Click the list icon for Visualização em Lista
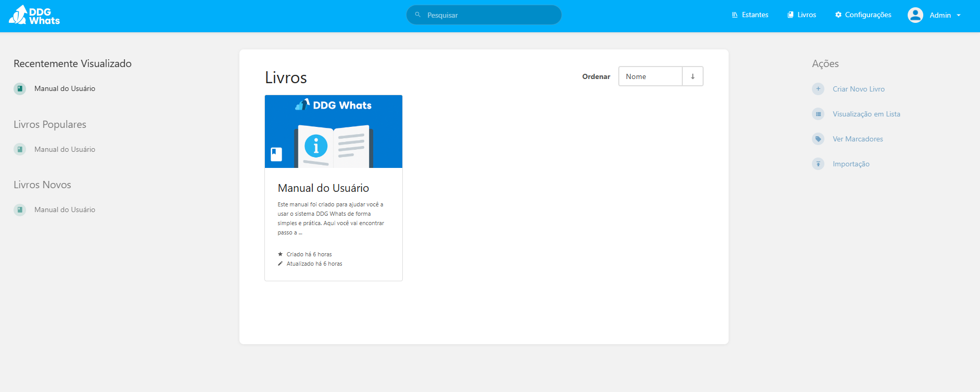The height and width of the screenshot is (392, 980). point(818,114)
